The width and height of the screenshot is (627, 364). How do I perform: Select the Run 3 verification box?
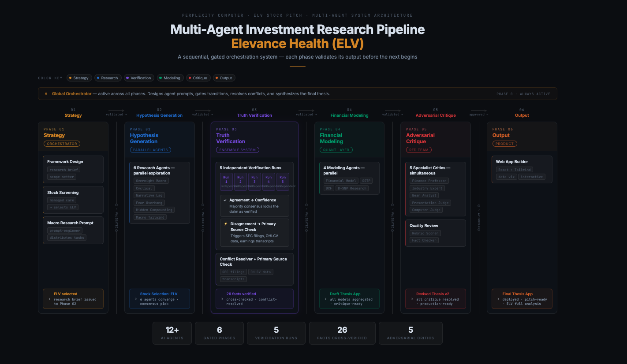pos(254,182)
